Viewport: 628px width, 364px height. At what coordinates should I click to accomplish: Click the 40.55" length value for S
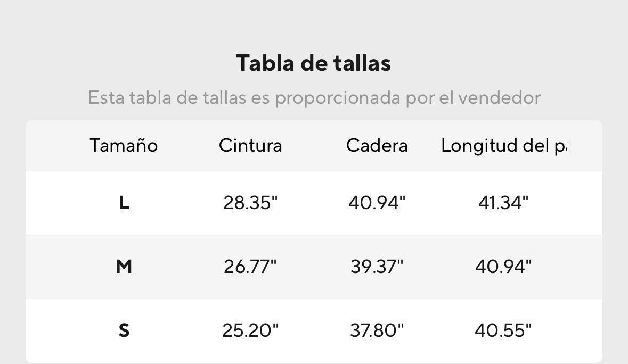(503, 330)
